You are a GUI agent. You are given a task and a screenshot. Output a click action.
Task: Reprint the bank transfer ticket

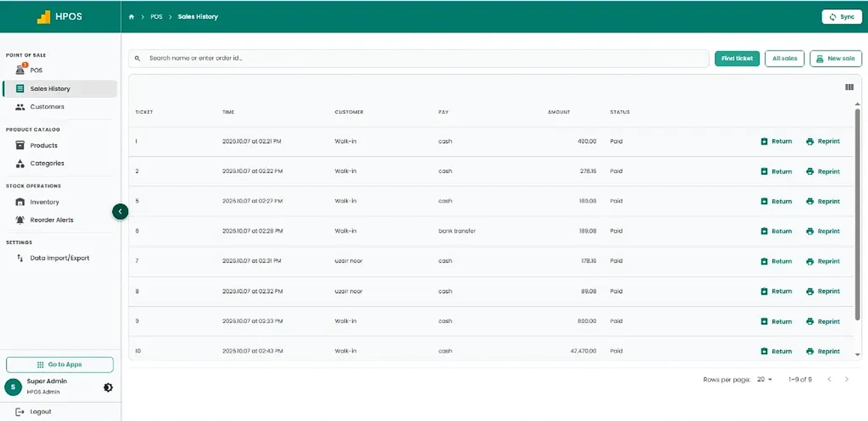coord(823,231)
